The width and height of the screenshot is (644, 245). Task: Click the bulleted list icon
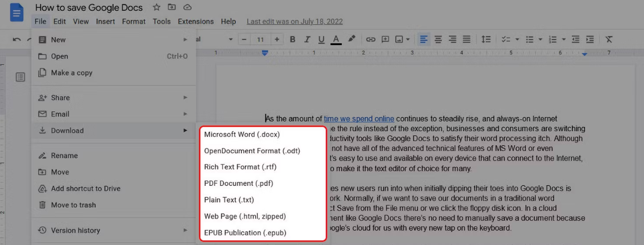530,39
